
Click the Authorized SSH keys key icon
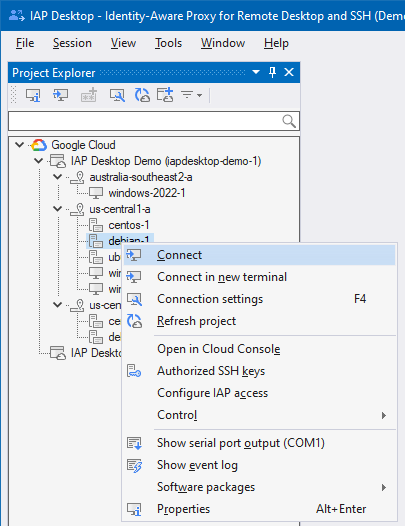[x=134, y=371]
